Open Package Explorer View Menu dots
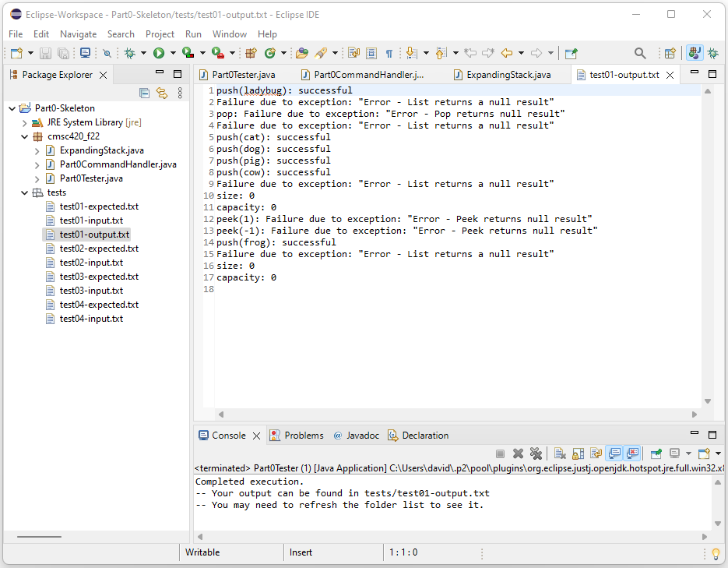The height and width of the screenshot is (568, 728). 180,93
